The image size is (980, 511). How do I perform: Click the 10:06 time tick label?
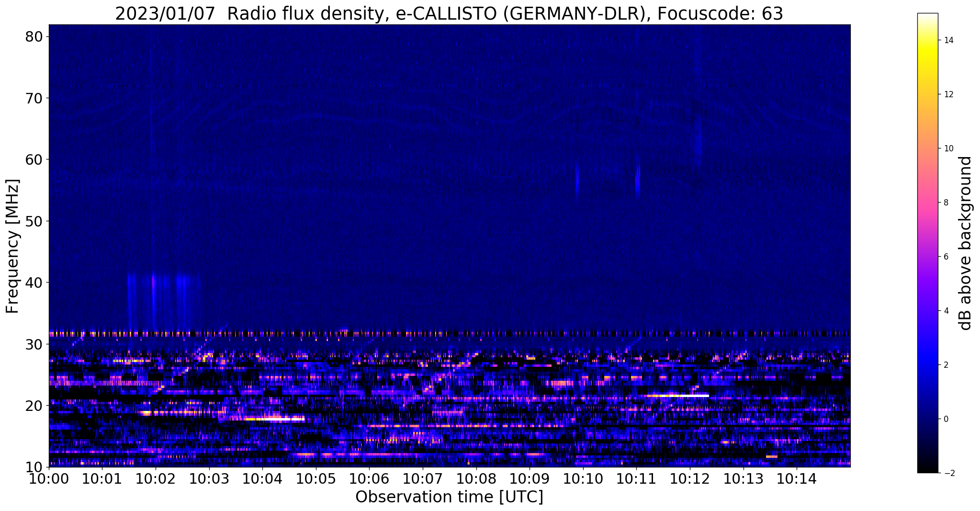pos(369,478)
